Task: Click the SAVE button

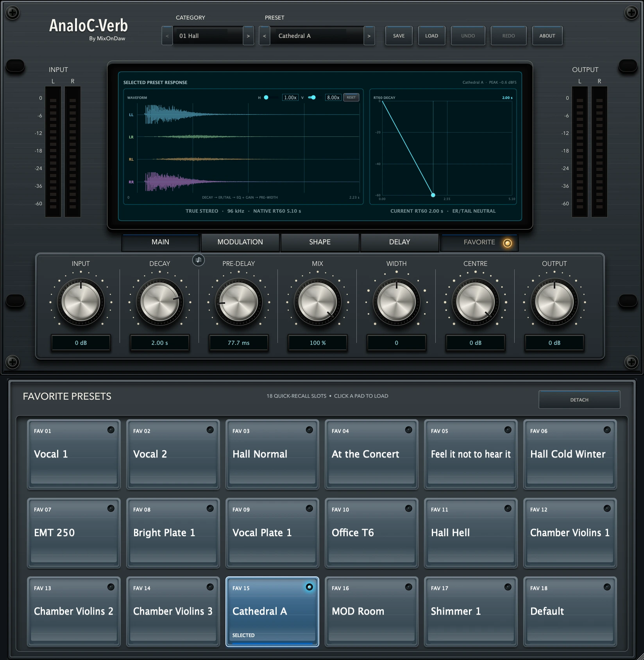Action: point(399,36)
